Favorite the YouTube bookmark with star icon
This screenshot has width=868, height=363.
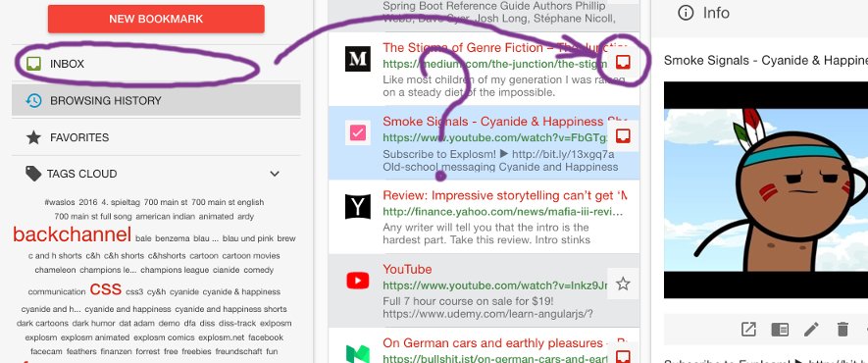pos(624,284)
